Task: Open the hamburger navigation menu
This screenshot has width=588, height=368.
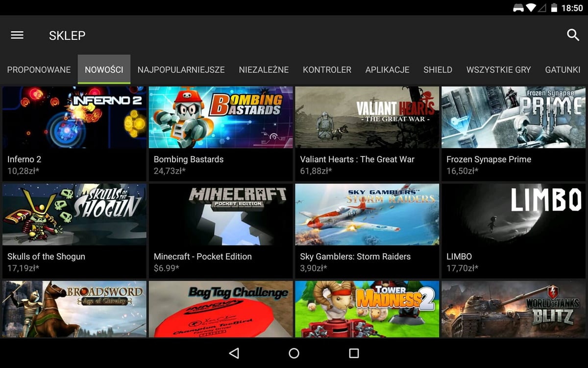Action: click(x=17, y=35)
